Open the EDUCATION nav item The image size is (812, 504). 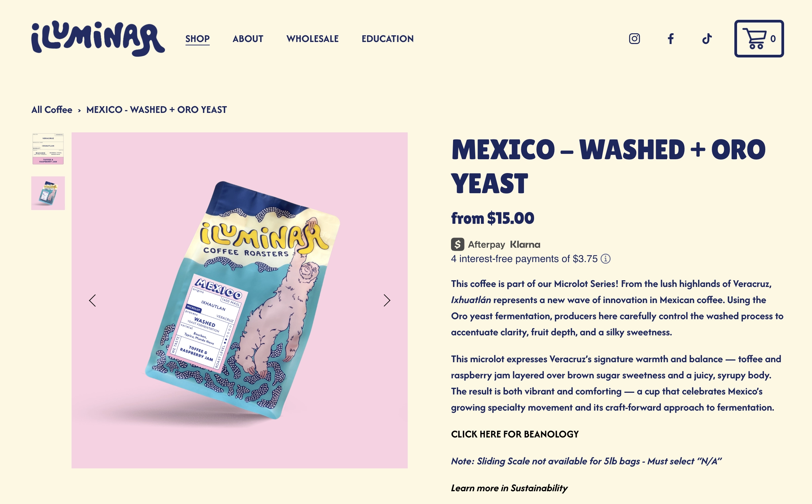coord(388,39)
